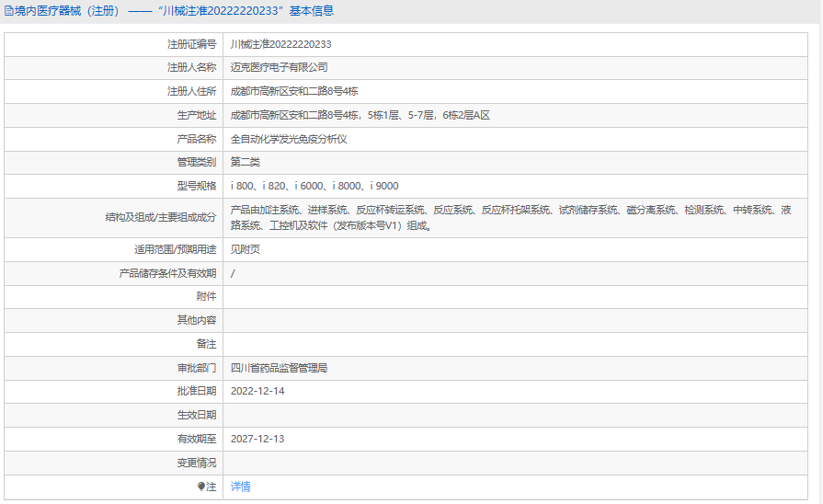Click the document icon in the page header
The width and height of the screenshot is (823, 504).
[x=8, y=11]
